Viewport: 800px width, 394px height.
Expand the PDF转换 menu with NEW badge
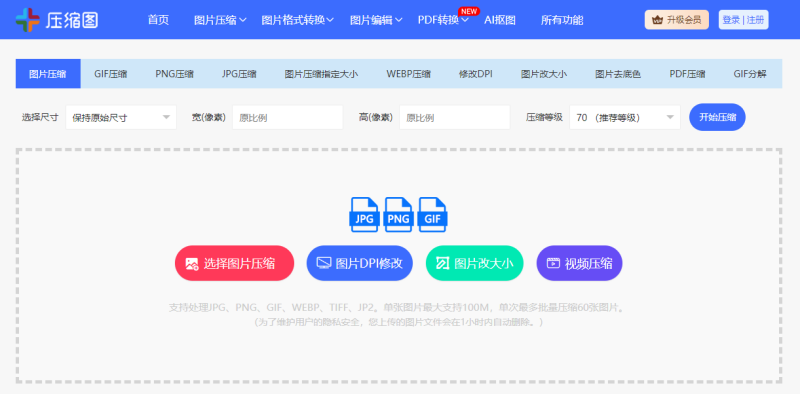click(x=443, y=20)
